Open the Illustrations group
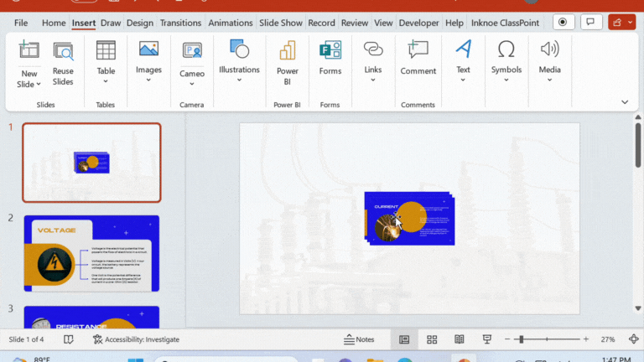The image size is (644, 362). (x=239, y=60)
